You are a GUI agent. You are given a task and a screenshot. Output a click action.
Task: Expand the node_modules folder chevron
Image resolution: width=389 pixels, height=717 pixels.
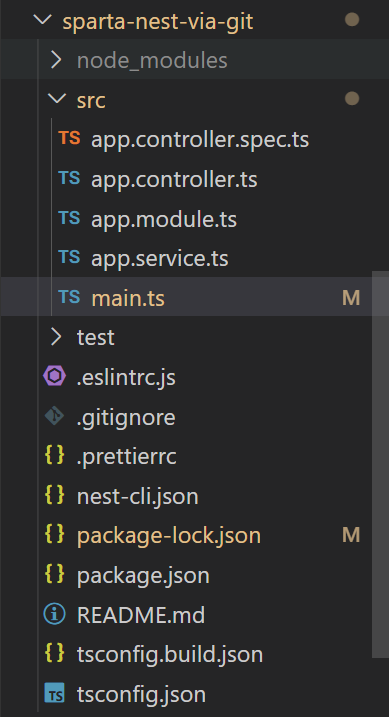tap(56, 60)
